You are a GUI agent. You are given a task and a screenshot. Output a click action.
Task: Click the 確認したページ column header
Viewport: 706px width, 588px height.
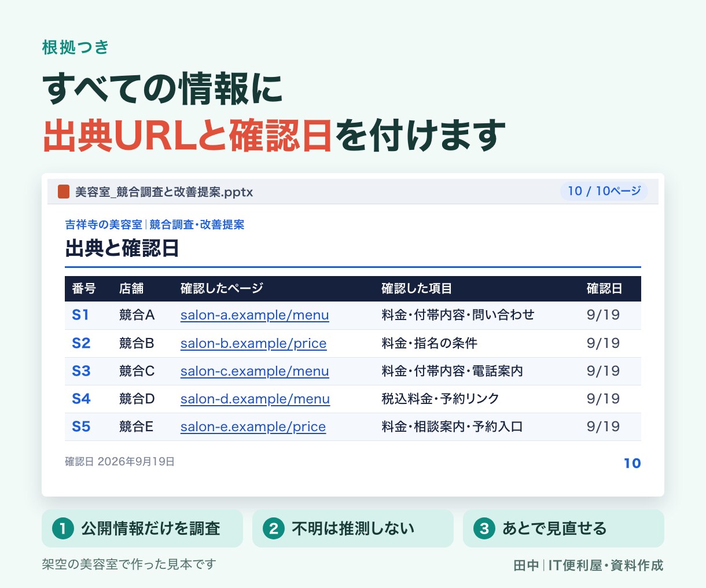222,289
